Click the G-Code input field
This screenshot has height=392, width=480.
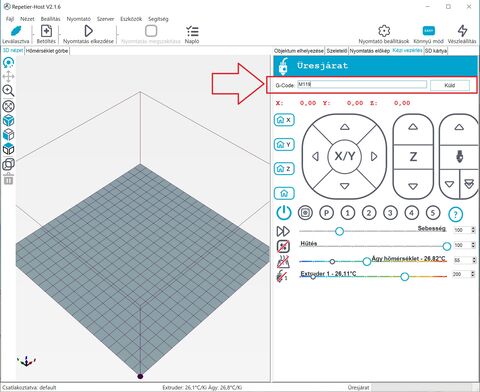[362, 85]
